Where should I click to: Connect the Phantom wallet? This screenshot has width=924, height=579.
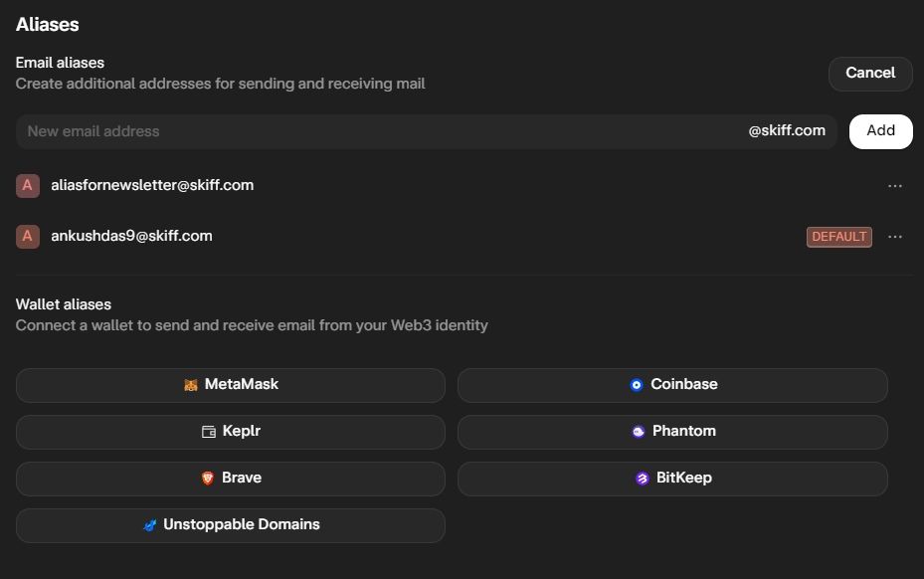[672, 431]
